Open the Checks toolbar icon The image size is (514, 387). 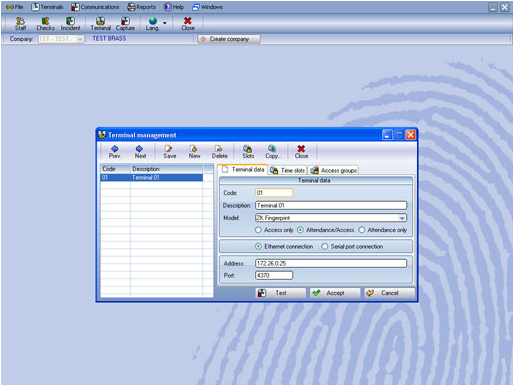(x=45, y=24)
